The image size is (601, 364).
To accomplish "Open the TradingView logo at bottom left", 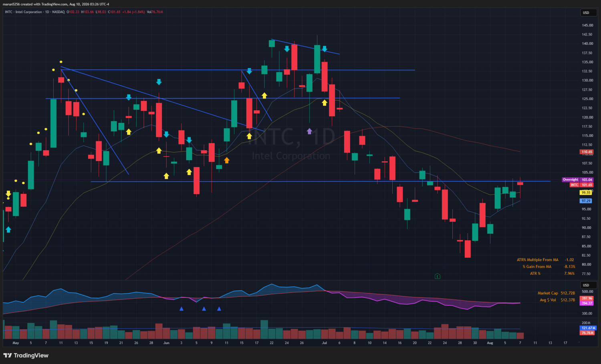I will pyautogui.click(x=26, y=356).
